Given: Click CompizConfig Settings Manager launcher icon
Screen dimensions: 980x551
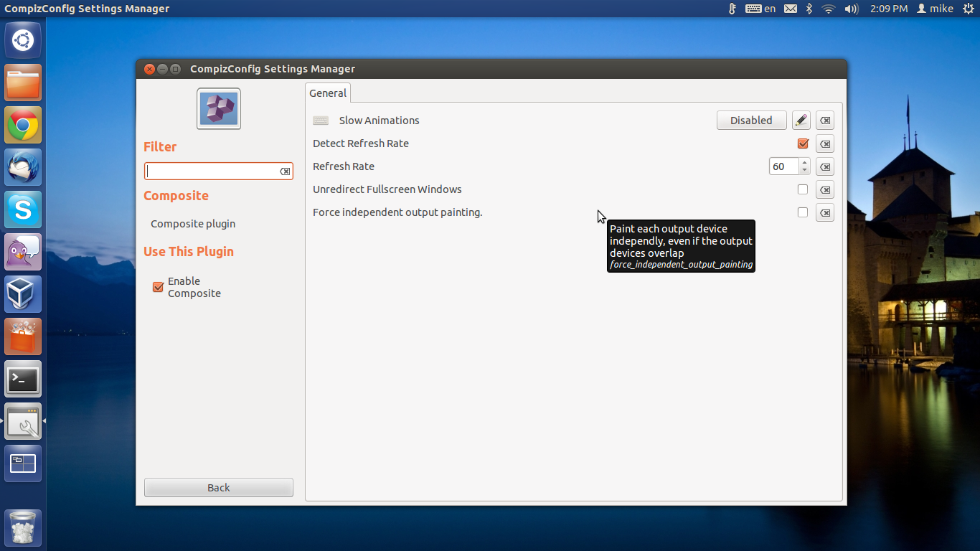Looking at the screenshot, I should pos(23,421).
